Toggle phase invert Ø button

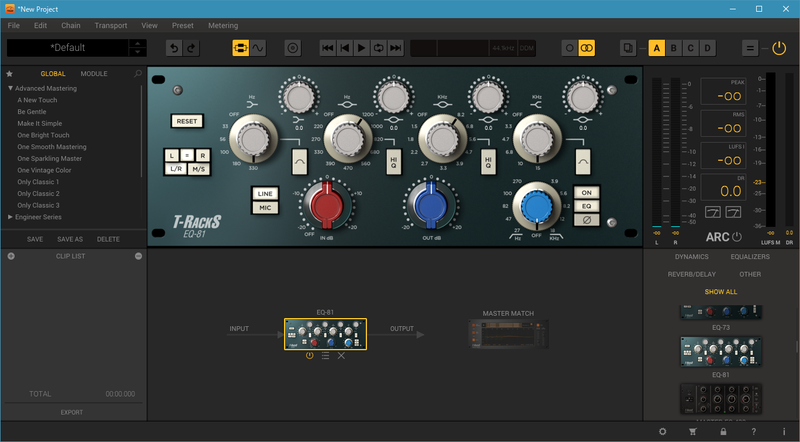(587, 220)
